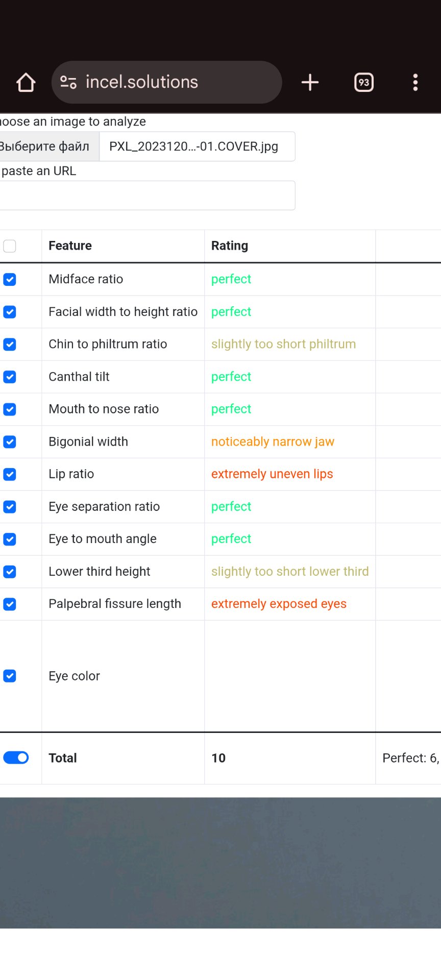This screenshot has width=441, height=980.
Task: Disable the Lip ratio checkbox
Action: 10,474
